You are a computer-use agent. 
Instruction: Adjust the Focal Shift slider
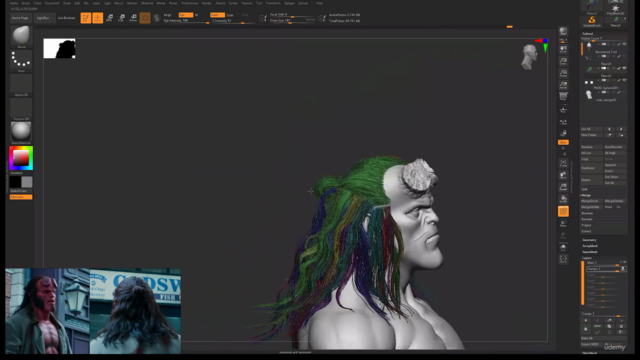pyautogui.click(x=292, y=15)
